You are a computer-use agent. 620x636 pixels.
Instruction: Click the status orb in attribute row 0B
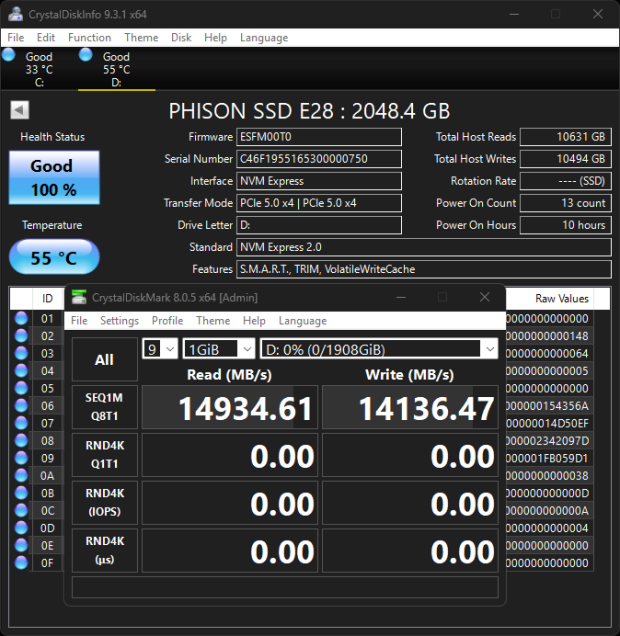pos(21,493)
